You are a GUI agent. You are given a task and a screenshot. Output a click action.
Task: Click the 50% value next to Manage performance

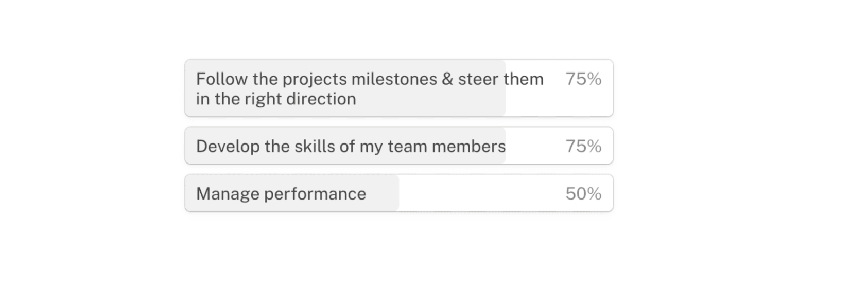583,193
